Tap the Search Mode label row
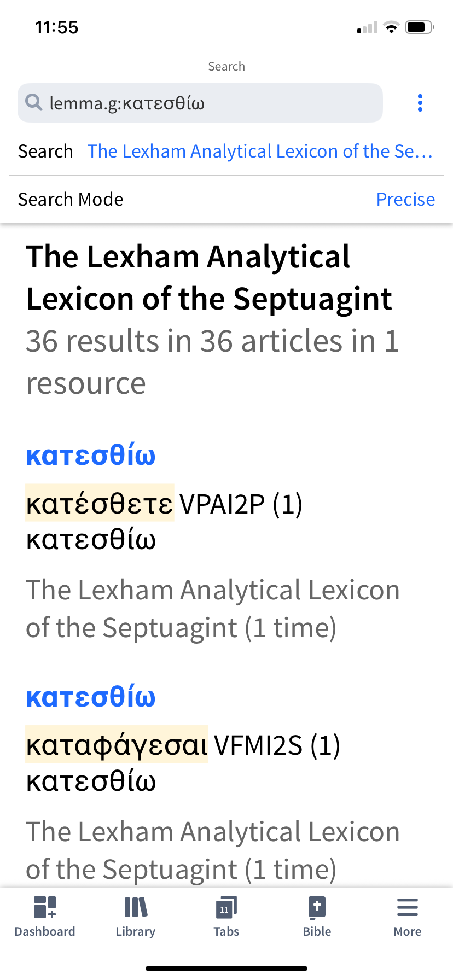Viewport: 453px width, 980px height. [226, 199]
